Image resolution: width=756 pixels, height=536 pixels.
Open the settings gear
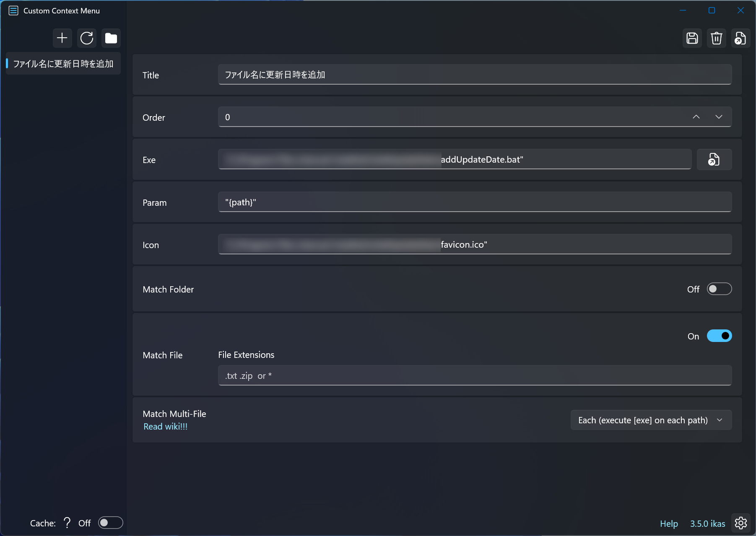pyautogui.click(x=740, y=523)
